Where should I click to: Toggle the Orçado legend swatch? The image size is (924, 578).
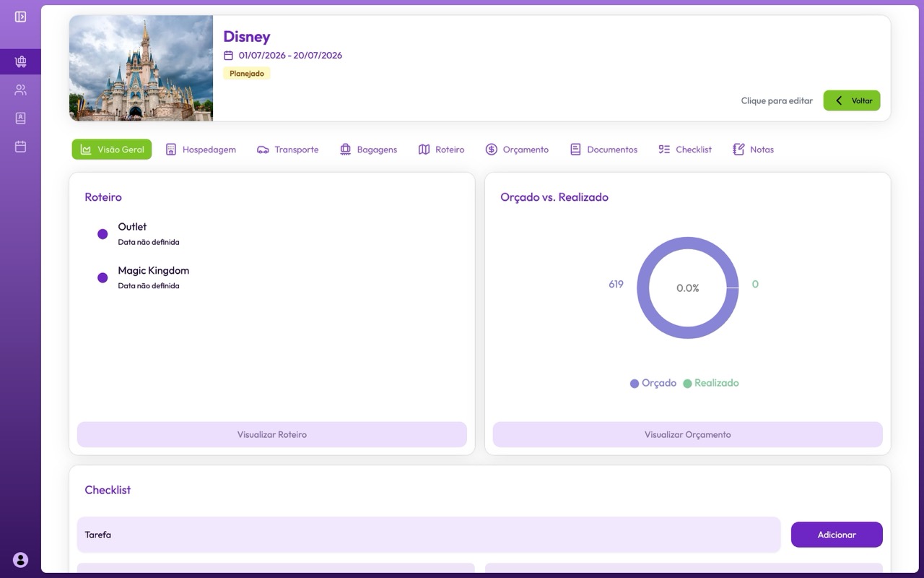coord(635,384)
